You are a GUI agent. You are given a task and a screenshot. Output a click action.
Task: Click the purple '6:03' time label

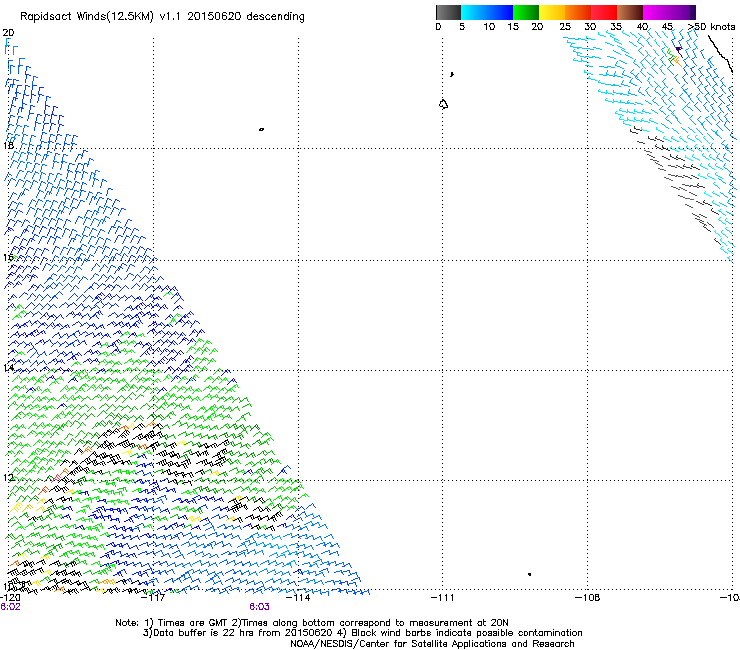(260, 607)
